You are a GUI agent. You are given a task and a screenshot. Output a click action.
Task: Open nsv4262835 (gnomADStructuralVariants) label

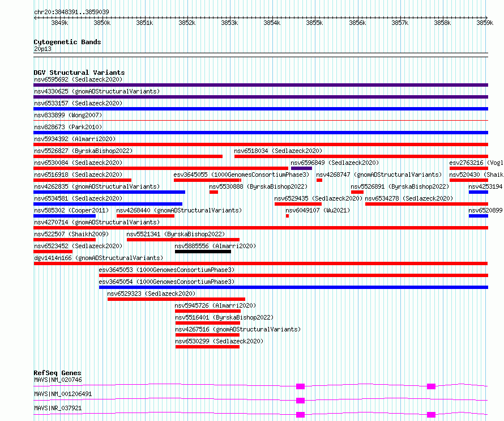(97, 186)
